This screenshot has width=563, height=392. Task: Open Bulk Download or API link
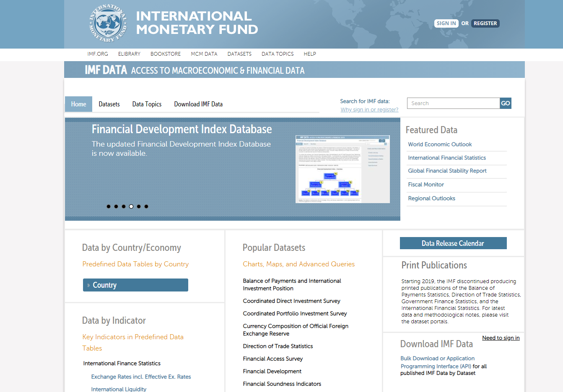438,362
